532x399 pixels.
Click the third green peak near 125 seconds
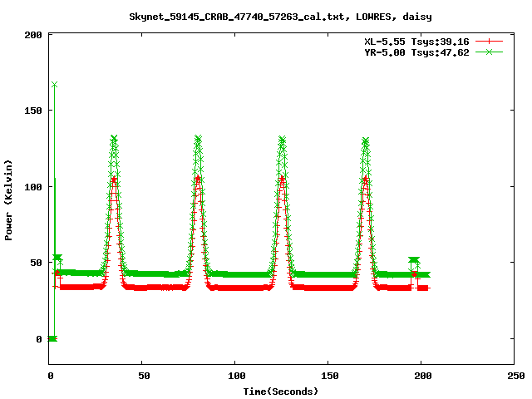coord(282,139)
